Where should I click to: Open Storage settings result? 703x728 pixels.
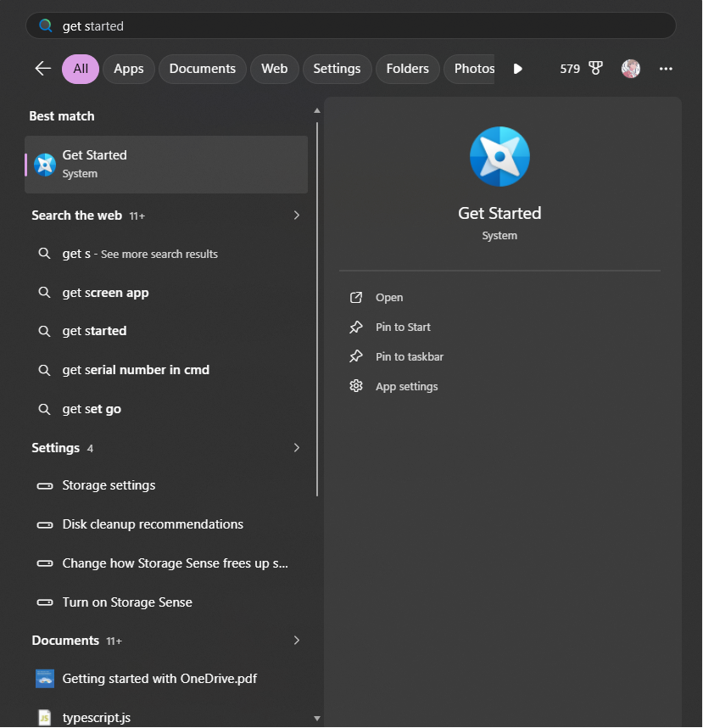tap(166, 485)
